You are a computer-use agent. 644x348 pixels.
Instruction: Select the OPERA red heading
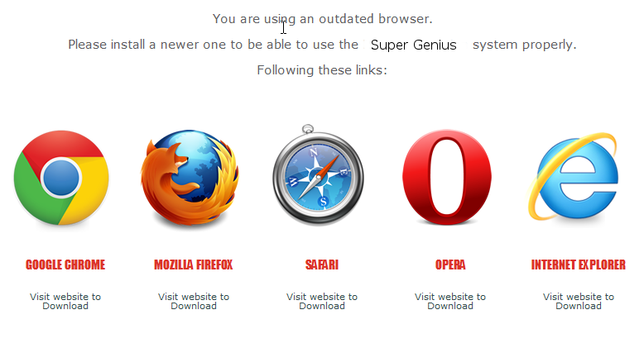click(450, 265)
